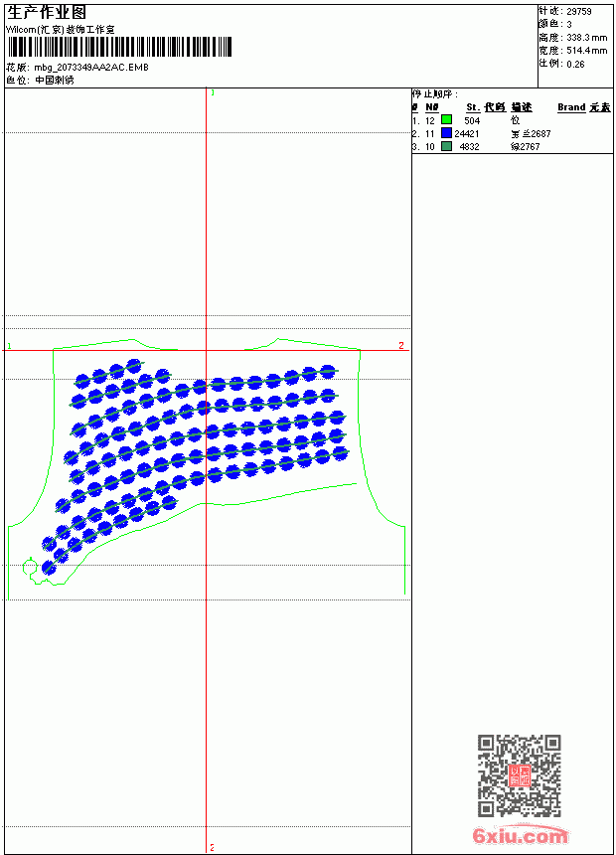This screenshot has height=855, width=616.
Task: Click the stitch count value 29759
Action: (579, 12)
